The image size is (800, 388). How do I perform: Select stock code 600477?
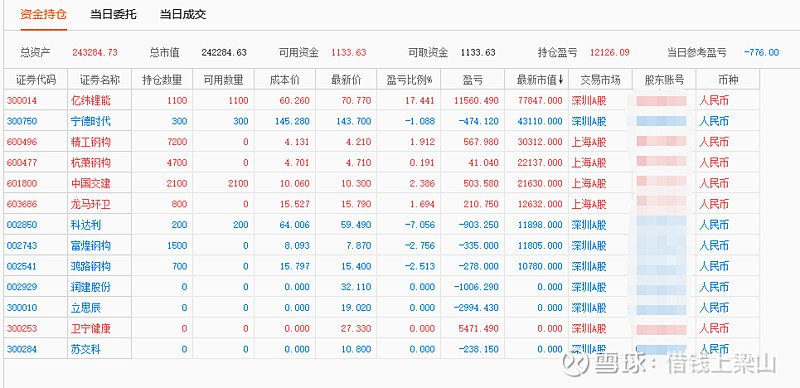pyautogui.click(x=22, y=163)
